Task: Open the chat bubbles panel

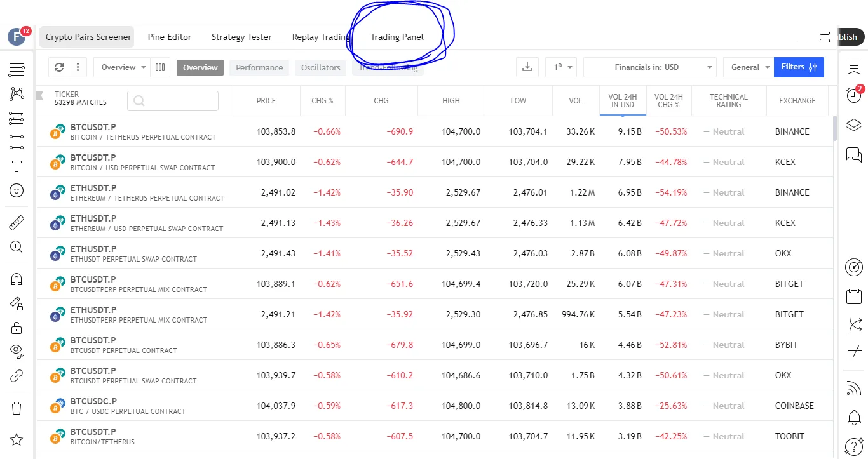Action: [x=853, y=154]
